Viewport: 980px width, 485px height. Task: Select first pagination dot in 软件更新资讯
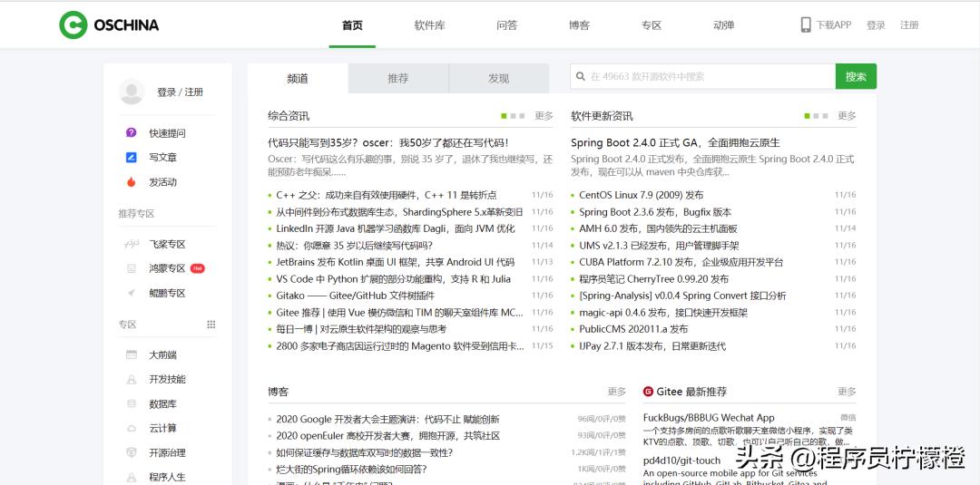808,115
